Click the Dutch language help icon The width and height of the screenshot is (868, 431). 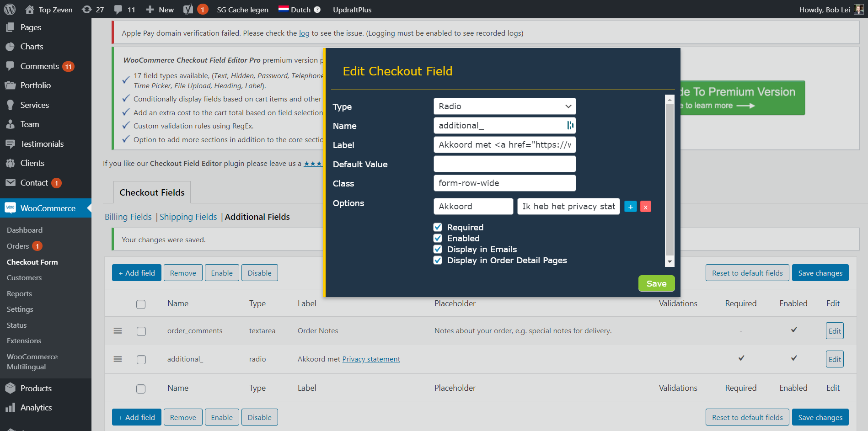click(x=317, y=10)
